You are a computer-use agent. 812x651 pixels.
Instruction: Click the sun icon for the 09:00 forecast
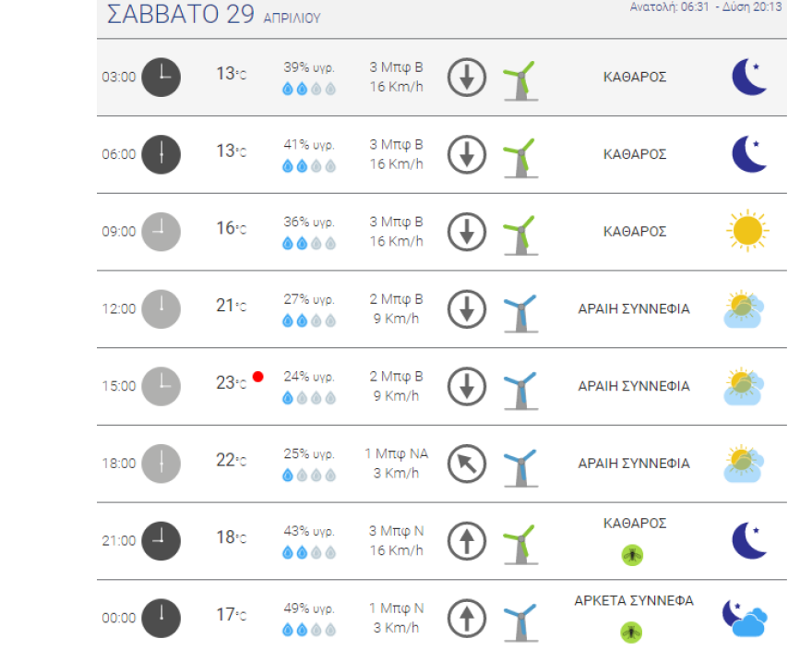[746, 231]
